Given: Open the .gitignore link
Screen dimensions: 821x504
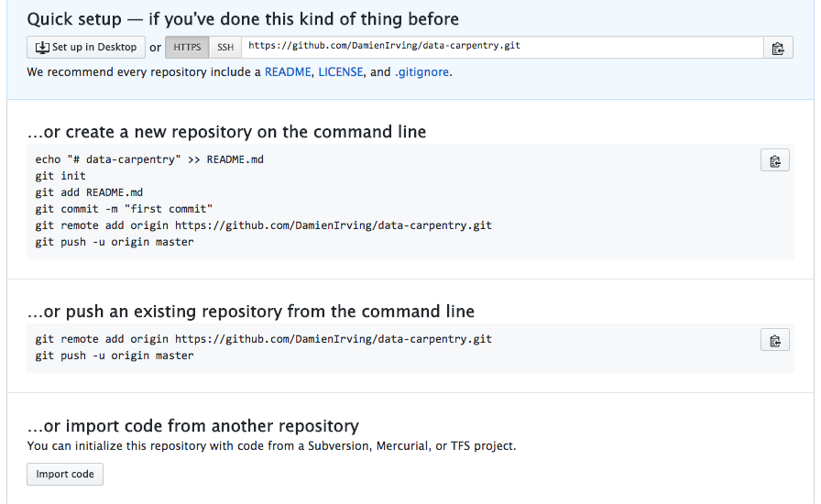Looking at the screenshot, I should [x=421, y=71].
